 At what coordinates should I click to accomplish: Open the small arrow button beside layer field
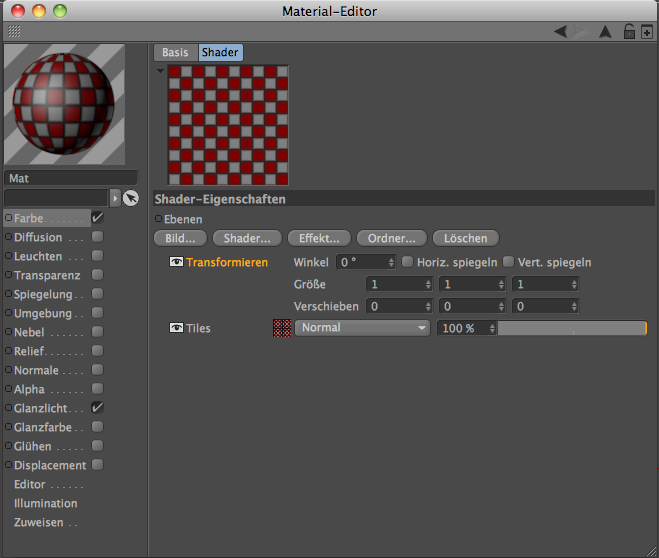pyautogui.click(x=115, y=198)
